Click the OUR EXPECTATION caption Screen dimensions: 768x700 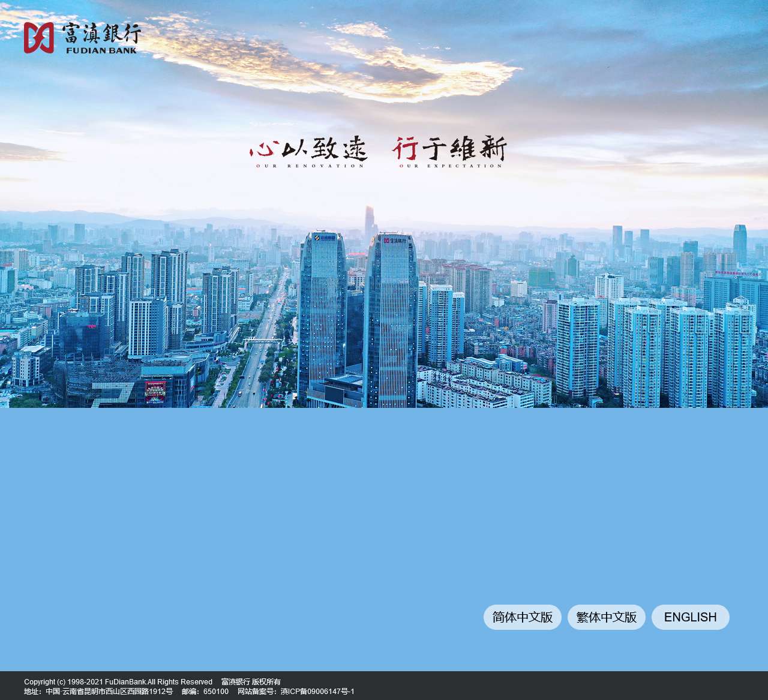click(x=451, y=166)
